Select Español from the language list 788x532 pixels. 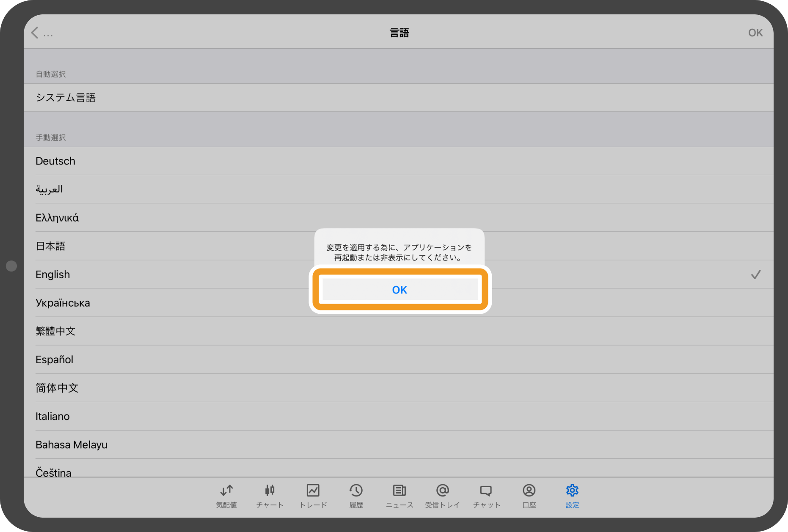click(x=55, y=359)
